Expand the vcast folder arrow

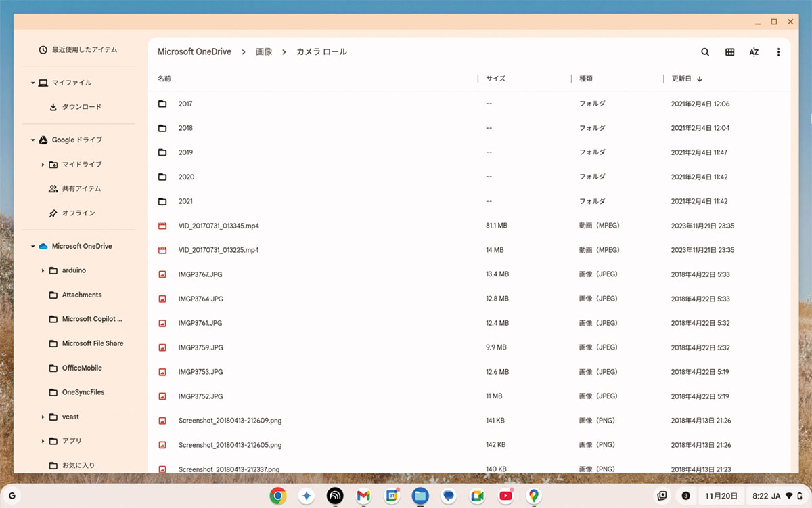(x=43, y=417)
